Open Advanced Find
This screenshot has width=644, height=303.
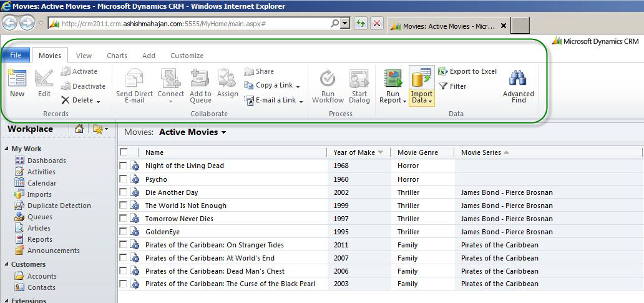(x=519, y=86)
